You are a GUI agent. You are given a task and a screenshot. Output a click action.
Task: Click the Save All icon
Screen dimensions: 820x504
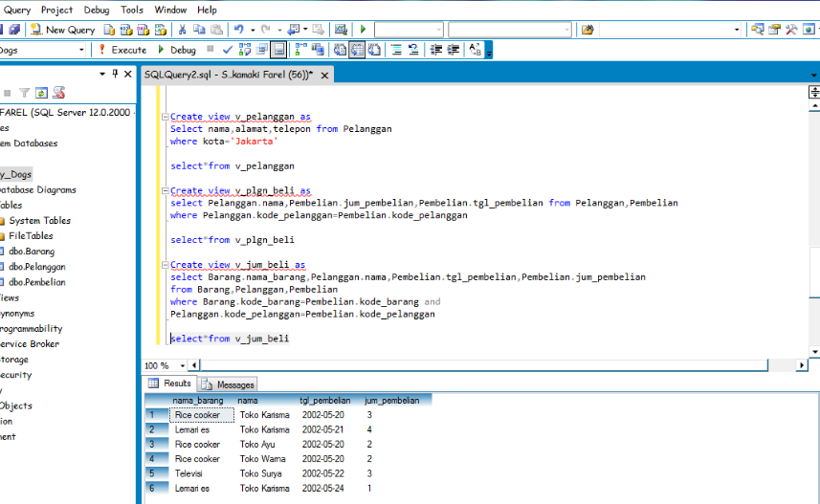(x=14, y=30)
